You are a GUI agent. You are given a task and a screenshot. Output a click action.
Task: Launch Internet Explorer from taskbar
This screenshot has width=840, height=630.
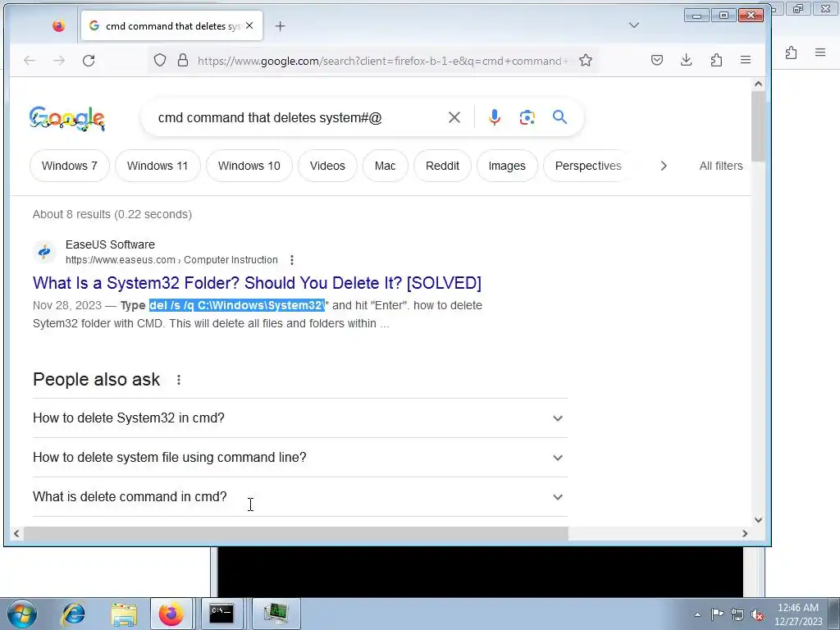point(73,614)
